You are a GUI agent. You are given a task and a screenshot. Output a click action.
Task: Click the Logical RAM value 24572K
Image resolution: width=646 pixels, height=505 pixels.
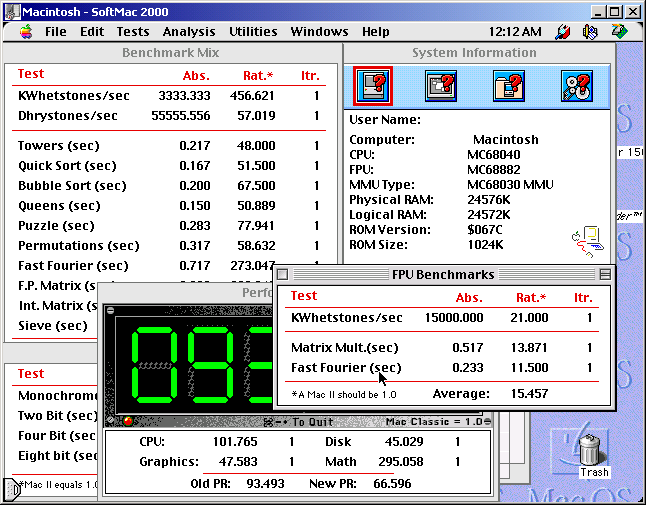(489, 215)
